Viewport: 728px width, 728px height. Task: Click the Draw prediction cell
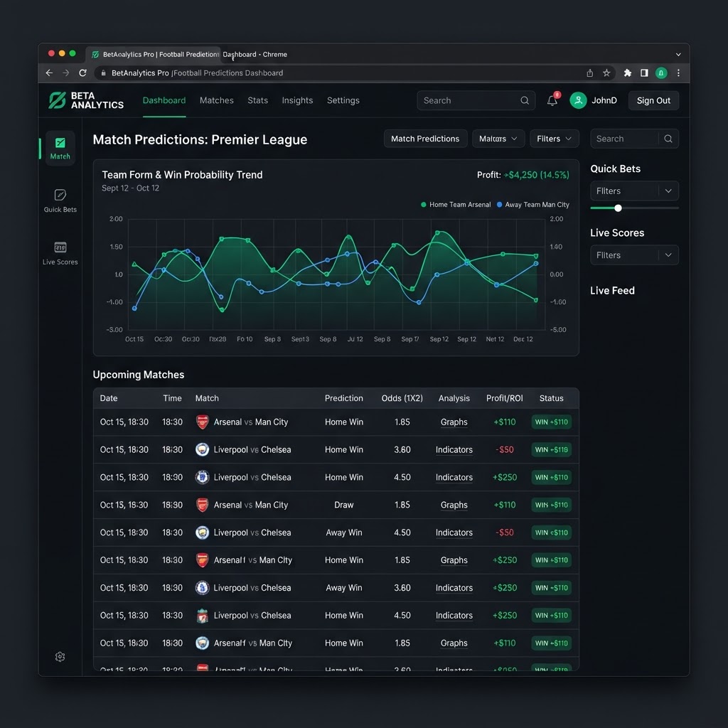click(343, 505)
